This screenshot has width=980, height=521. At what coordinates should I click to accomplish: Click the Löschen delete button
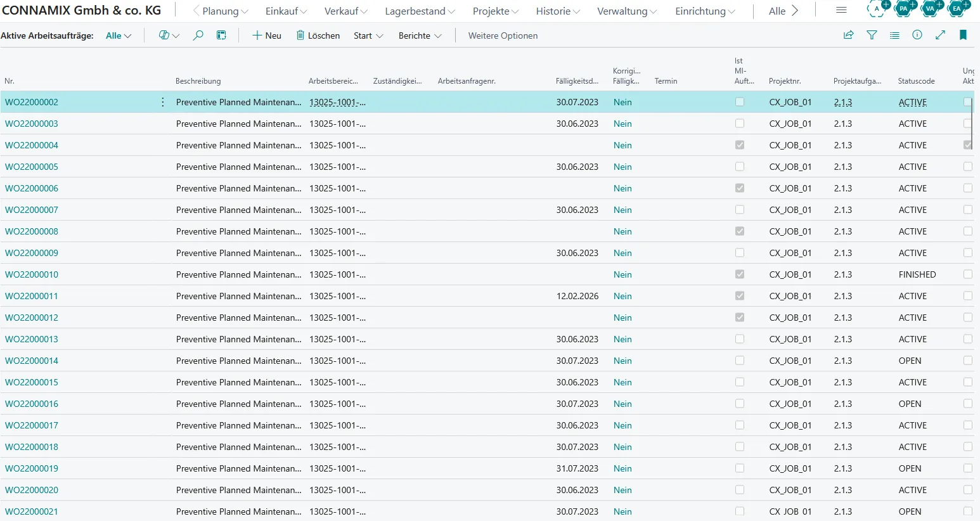[318, 35]
